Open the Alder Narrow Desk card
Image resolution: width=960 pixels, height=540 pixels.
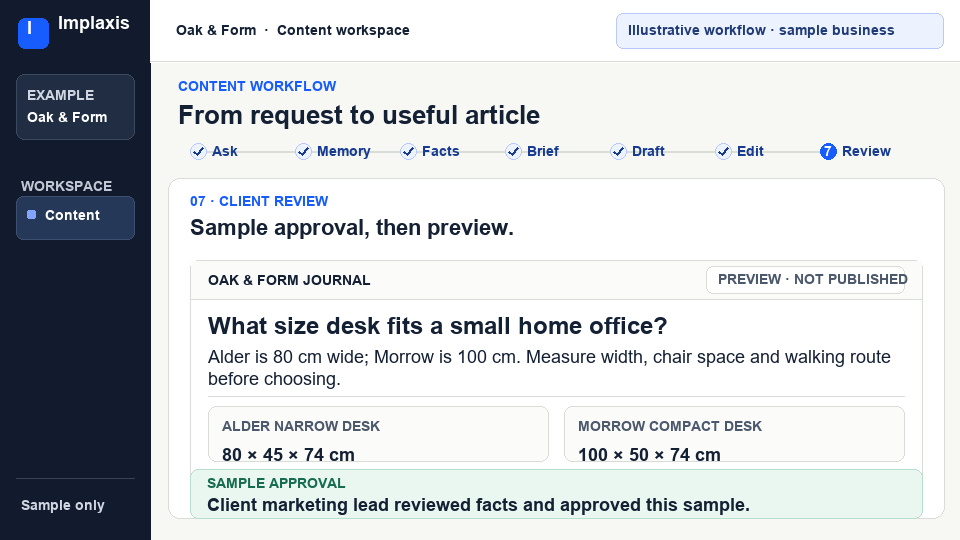pos(378,434)
